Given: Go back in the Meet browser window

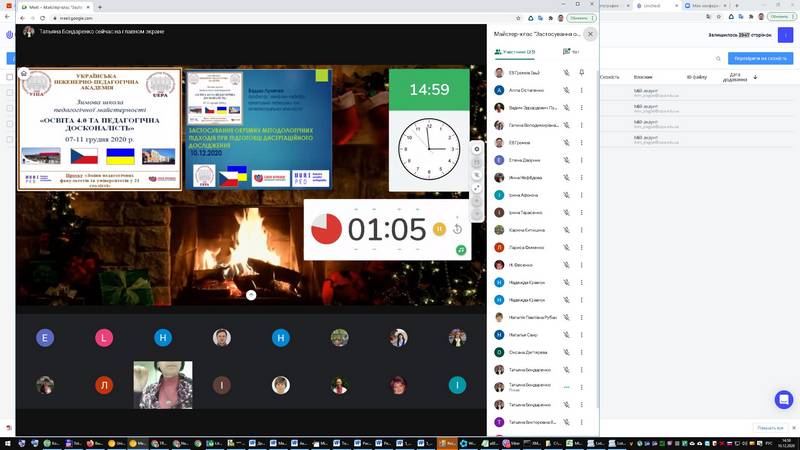Looking at the screenshot, I should click(22, 18).
